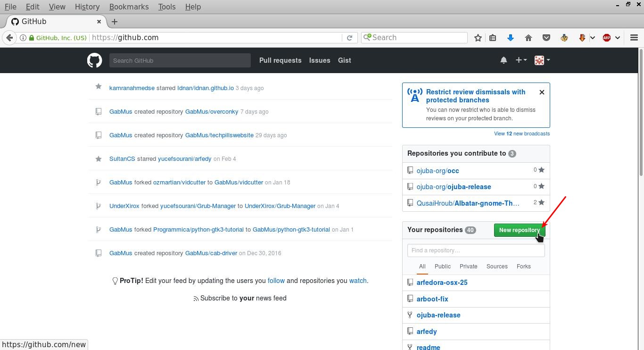Open the Adblock Plus ABP icon
This screenshot has width=644, height=350.
click(x=607, y=38)
